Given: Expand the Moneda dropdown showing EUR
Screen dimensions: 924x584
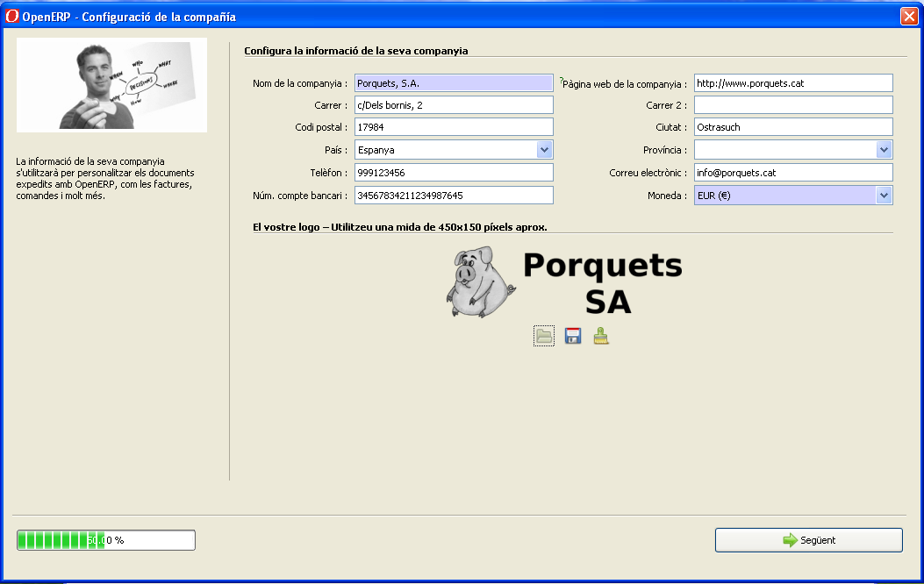Looking at the screenshot, I should pos(884,196).
